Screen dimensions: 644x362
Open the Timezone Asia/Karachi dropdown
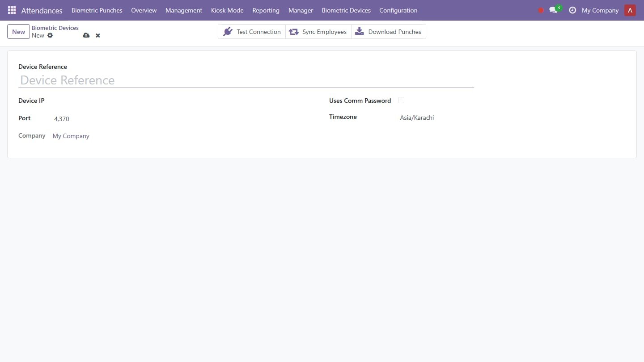pos(436,118)
